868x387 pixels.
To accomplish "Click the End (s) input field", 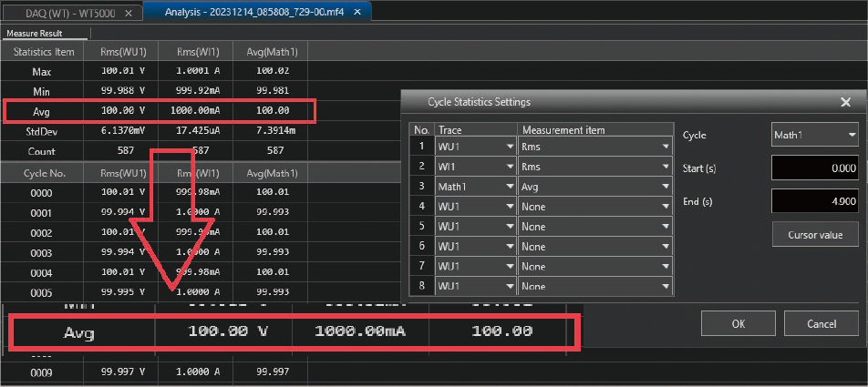I will point(815,201).
